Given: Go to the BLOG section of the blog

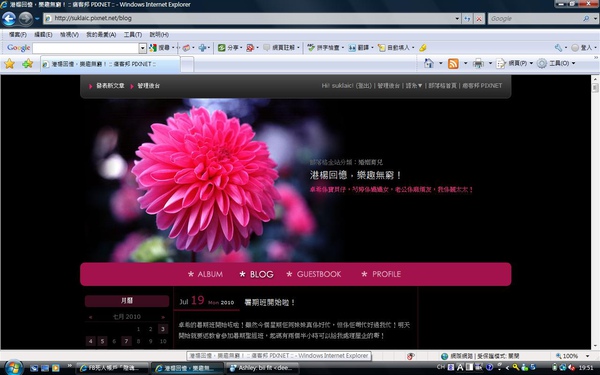Looking at the screenshot, I should (257, 274).
